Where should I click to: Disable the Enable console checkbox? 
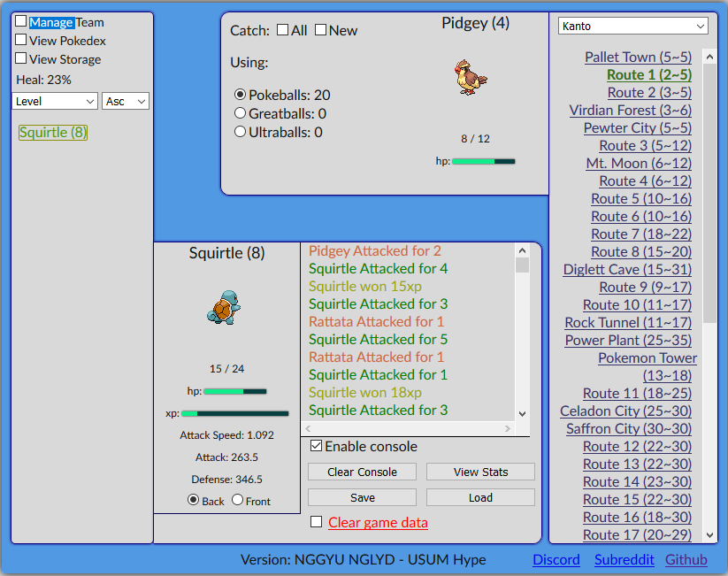316,446
